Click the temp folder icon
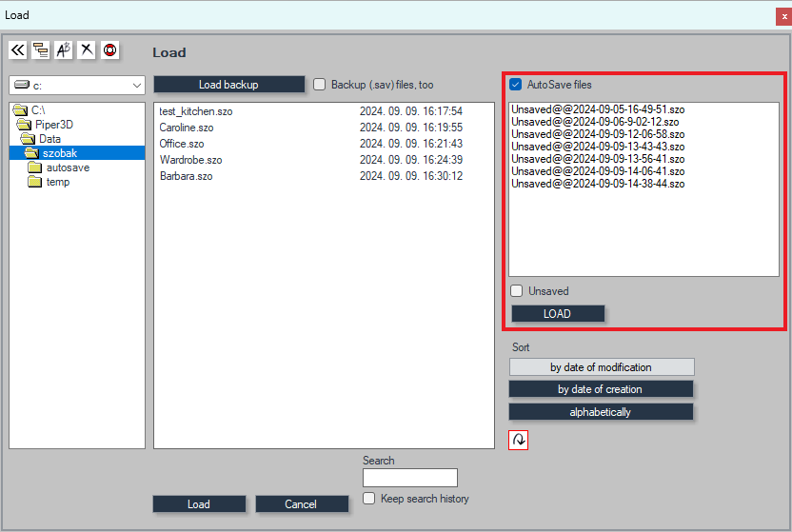The image size is (792, 532). point(35,181)
